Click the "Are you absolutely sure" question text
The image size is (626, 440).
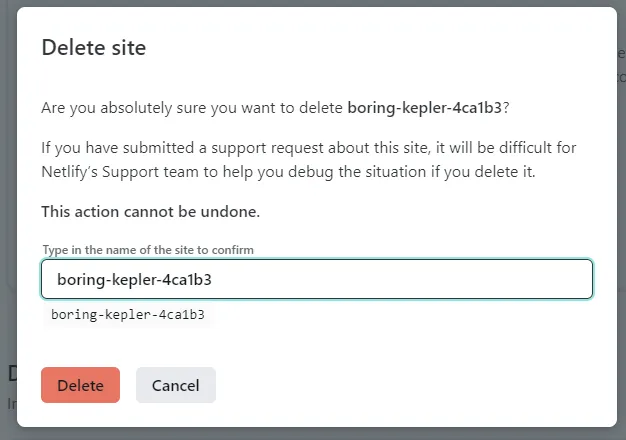click(x=193, y=108)
